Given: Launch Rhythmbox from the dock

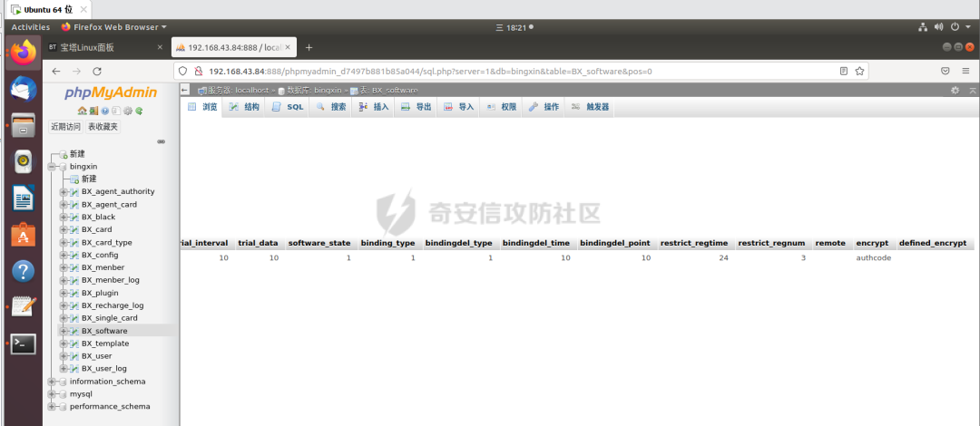Looking at the screenshot, I should (23, 161).
